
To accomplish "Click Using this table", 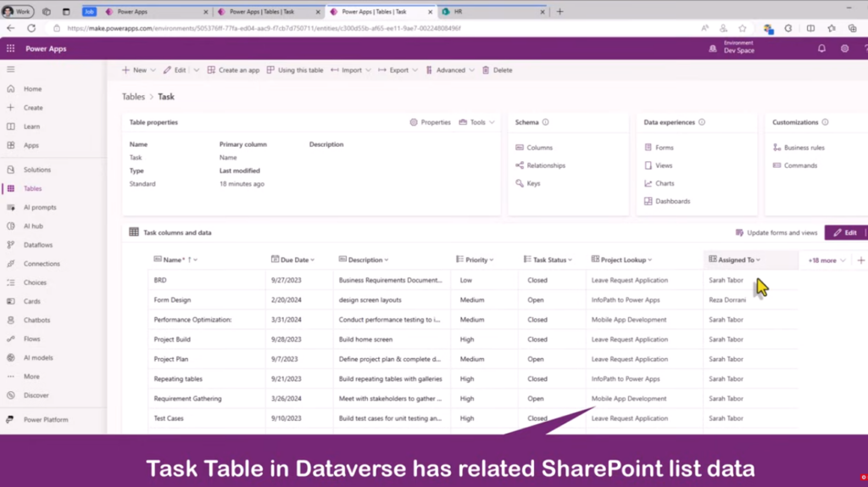I will click(294, 70).
